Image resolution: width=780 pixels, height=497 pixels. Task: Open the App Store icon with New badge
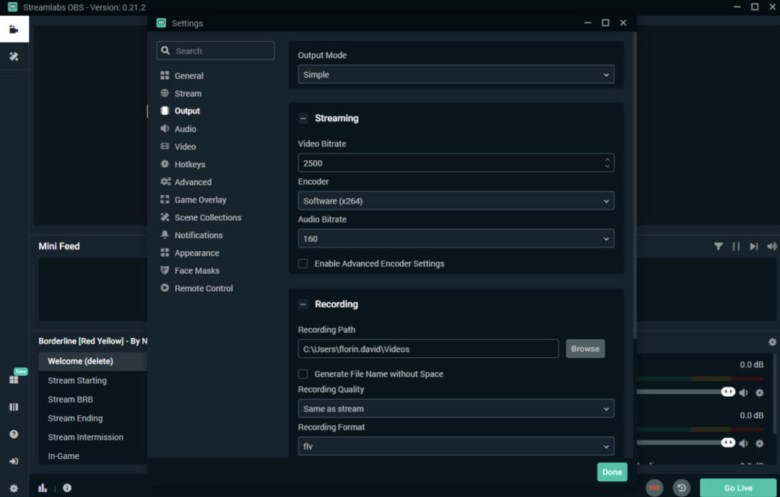[x=14, y=380]
